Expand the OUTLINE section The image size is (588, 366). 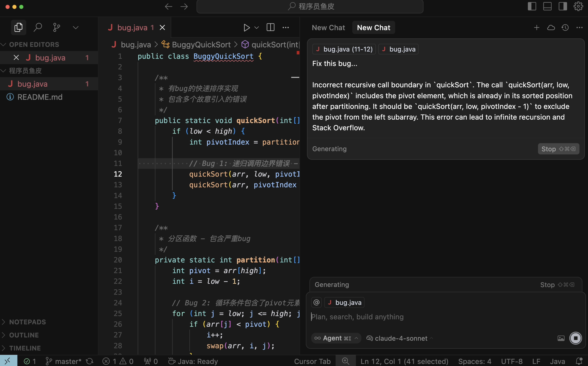pos(24,335)
